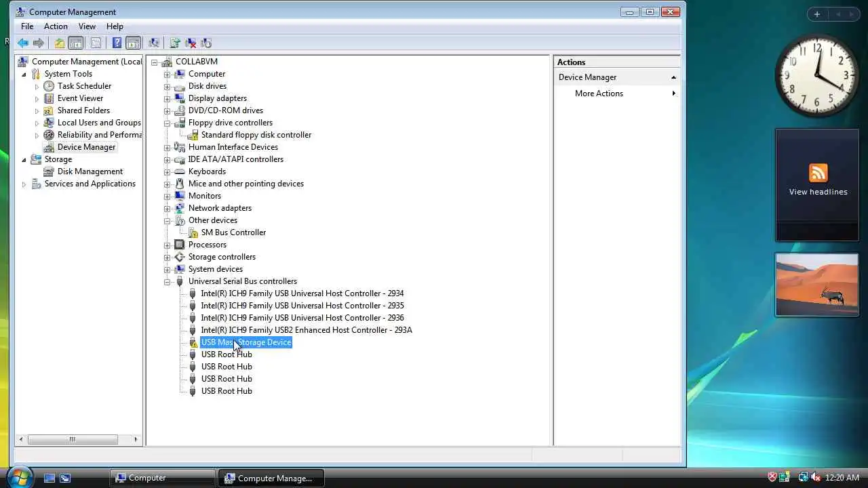This screenshot has width=868, height=488.
Task: Select Disk Management in console tree
Action: 90,171
